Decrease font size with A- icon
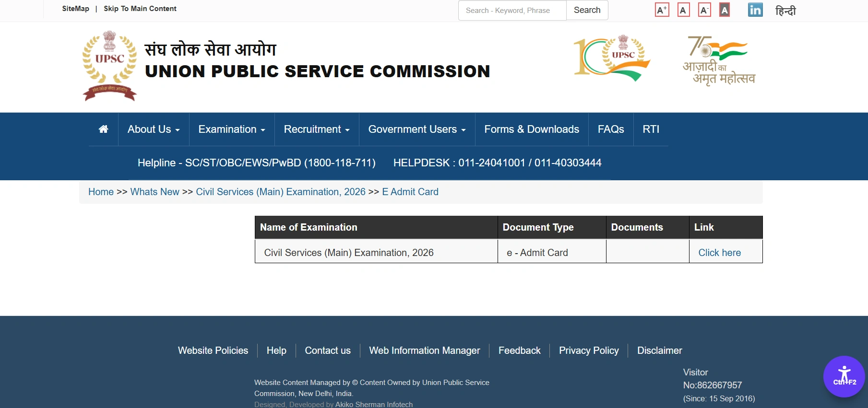This screenshot has height=408, width=868. (704, 10)
